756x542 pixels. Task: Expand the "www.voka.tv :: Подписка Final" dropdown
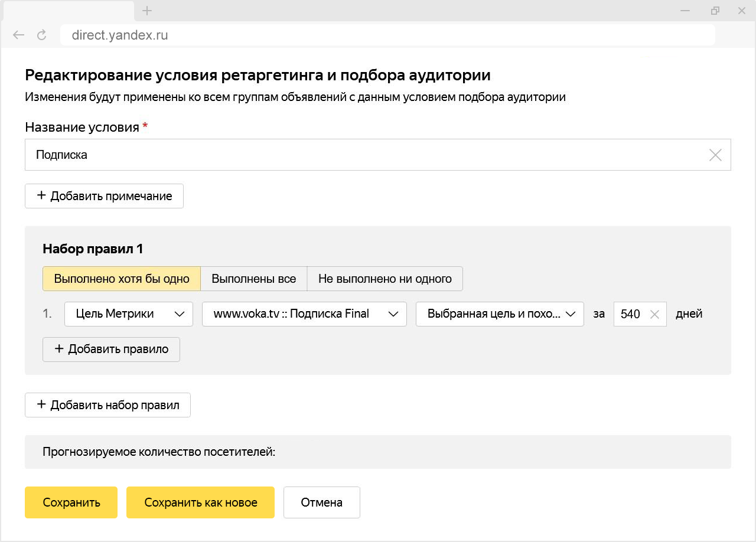pyautogui.click(x=304, y=314)
